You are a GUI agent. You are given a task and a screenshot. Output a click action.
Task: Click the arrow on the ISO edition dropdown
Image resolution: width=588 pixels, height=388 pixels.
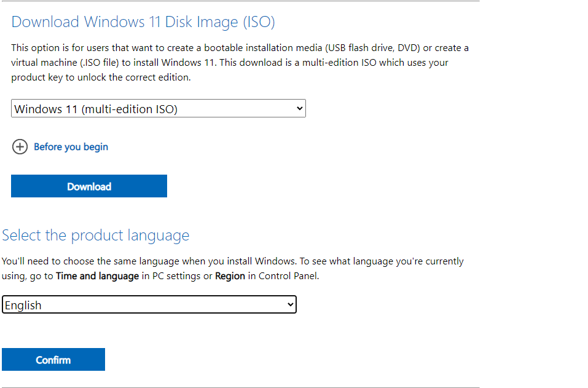(x=299, y=109)
